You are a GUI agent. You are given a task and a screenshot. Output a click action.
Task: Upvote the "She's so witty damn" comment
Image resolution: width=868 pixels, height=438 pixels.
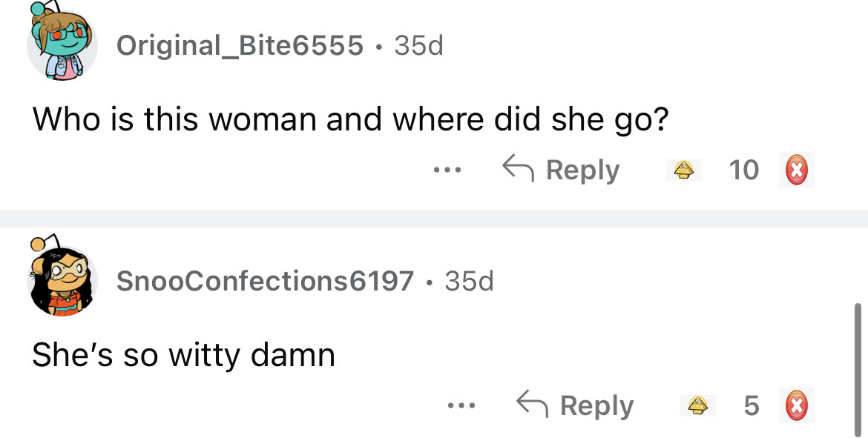click(x=697, y=405)
